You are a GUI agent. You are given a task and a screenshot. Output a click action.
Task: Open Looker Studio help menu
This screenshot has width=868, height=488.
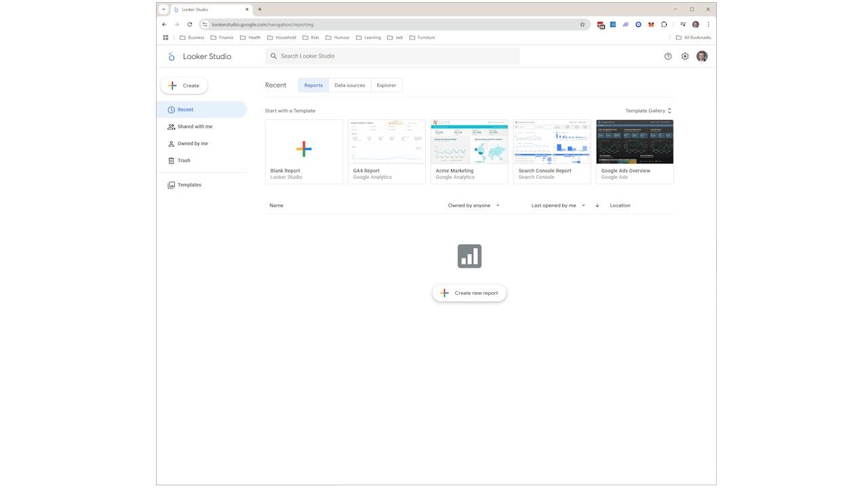(668, 56)
